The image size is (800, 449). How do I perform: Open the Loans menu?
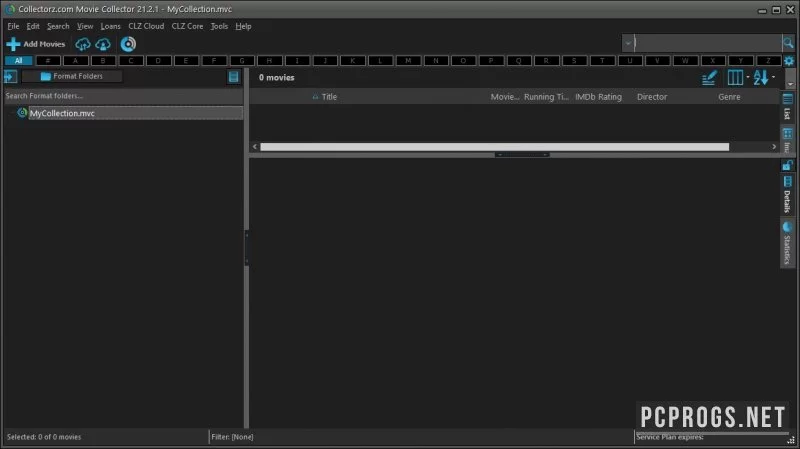pyautogui.click(x=110, y=26)
